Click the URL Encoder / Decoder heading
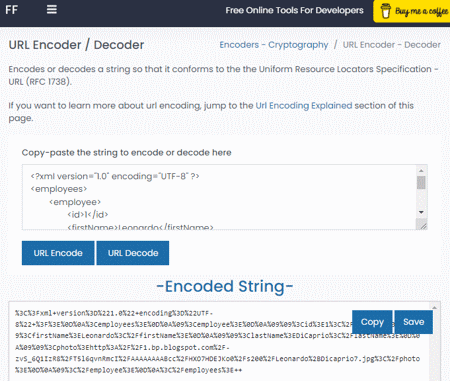Viewport: 450px width, 381px height. point(76,45)
